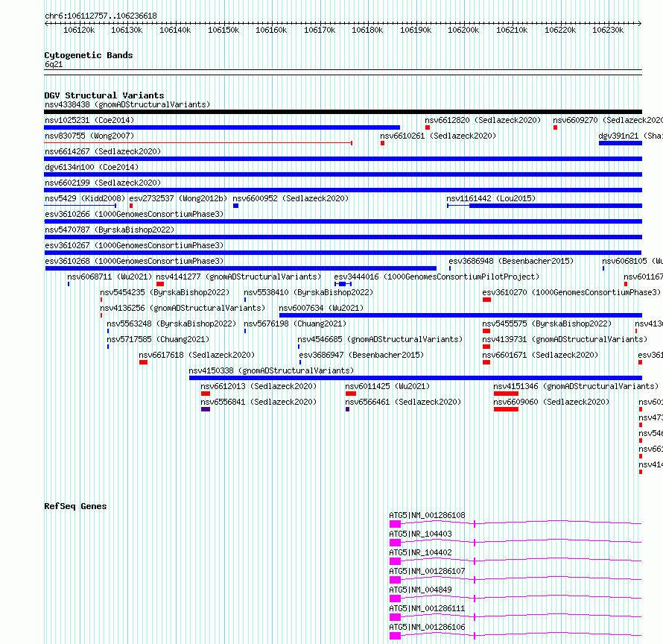This screenshot has width=663, height=644.
Task: Click the DGV Structural Variants track heading
Action: (x=104, y=95)
